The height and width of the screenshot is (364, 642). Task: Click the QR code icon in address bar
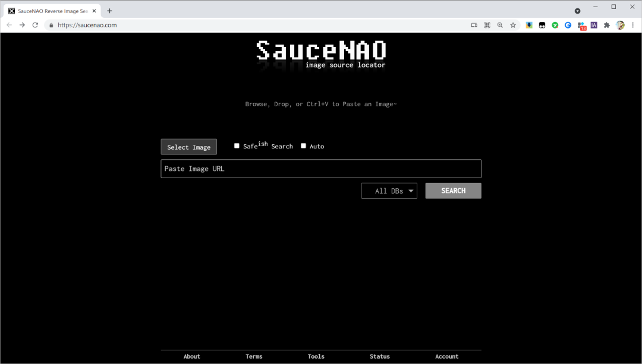point(487,25)
